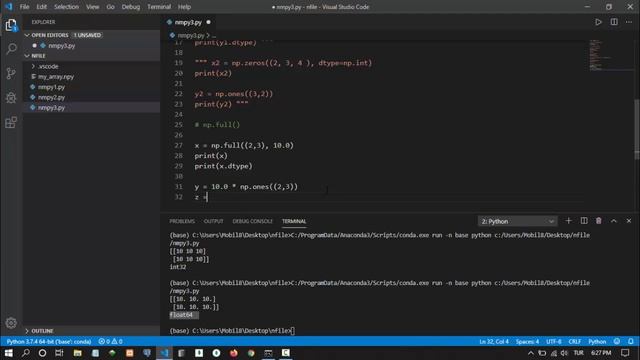
Task: Open editor More Actions ellipsis menu
Action: click(629, 22)
